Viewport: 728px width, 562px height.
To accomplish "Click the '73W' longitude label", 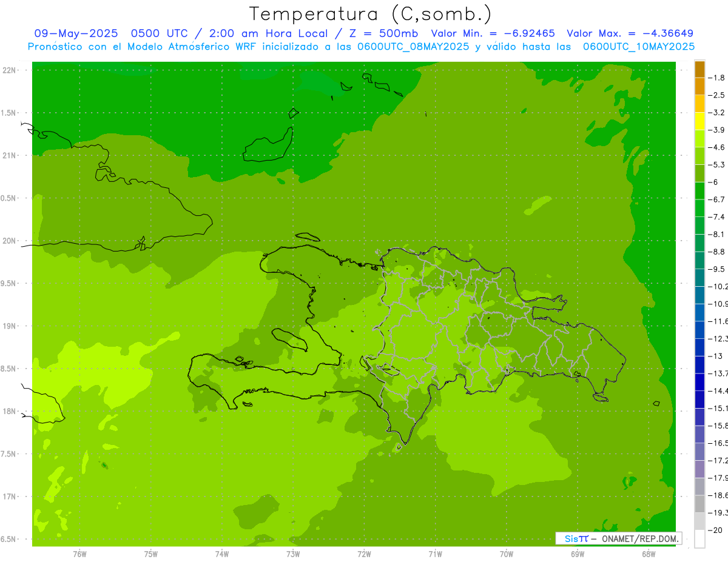I will tap(293, 554).
